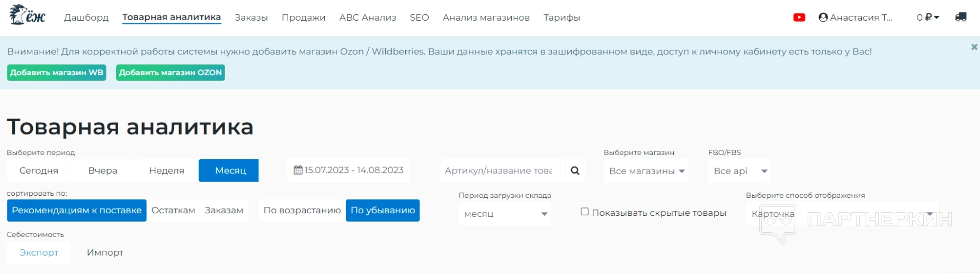Open the balance 0 ₽ dropdown

pos(928,17)
